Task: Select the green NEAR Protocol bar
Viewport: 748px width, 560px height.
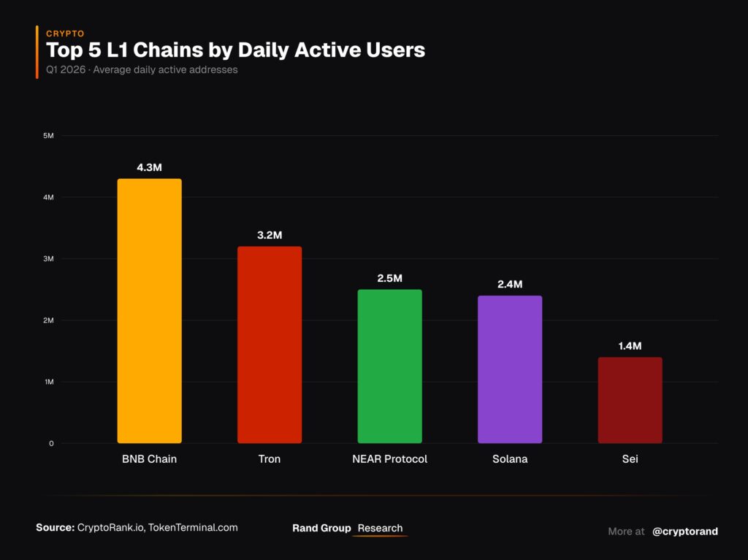Action: [390, 367]
